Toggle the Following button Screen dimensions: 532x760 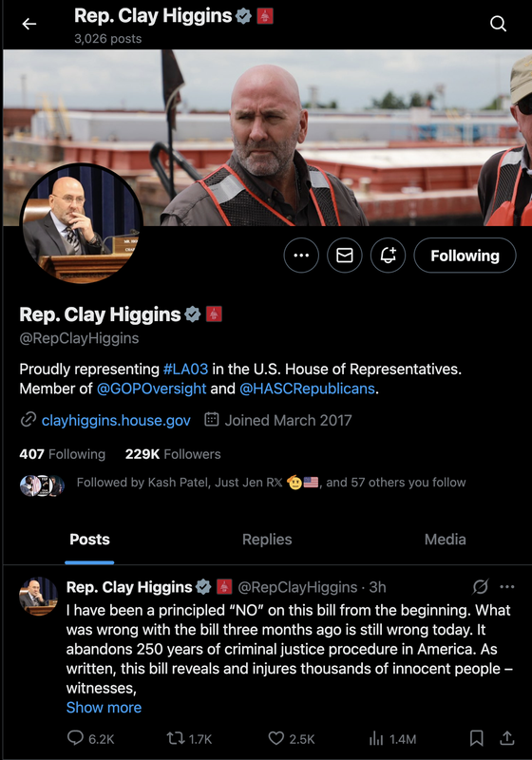[x=465, y=256]
